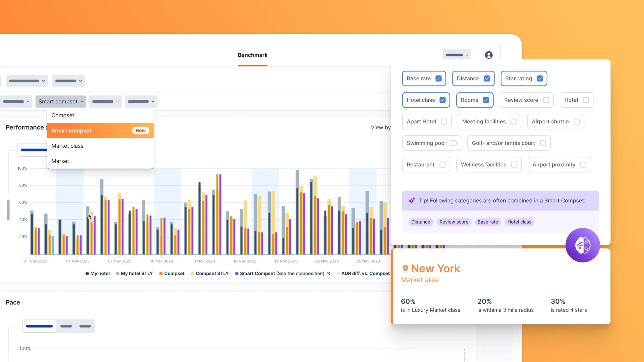Switch to the Benchmark tab

coord(253,55)
